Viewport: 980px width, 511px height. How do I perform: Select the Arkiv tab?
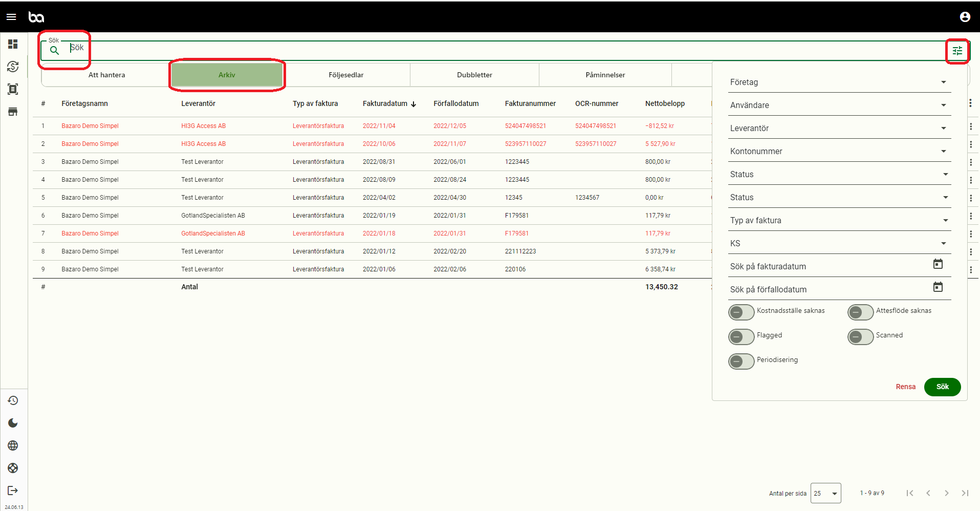[x=227, y=75]
